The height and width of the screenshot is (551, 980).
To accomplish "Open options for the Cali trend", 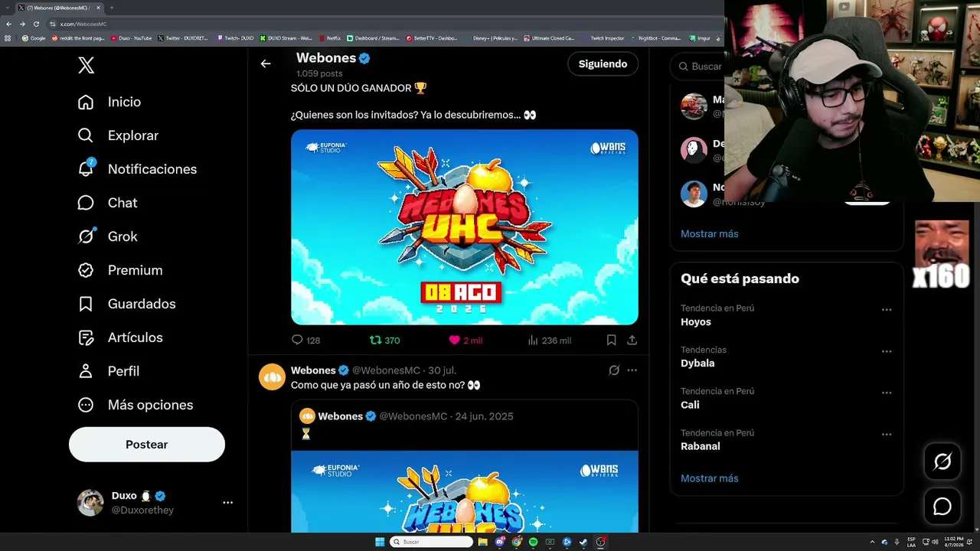I will pos(887,393).
